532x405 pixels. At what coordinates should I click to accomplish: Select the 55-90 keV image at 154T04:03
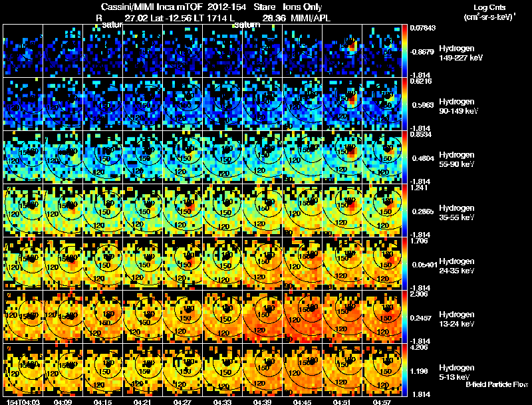[23, 157]
